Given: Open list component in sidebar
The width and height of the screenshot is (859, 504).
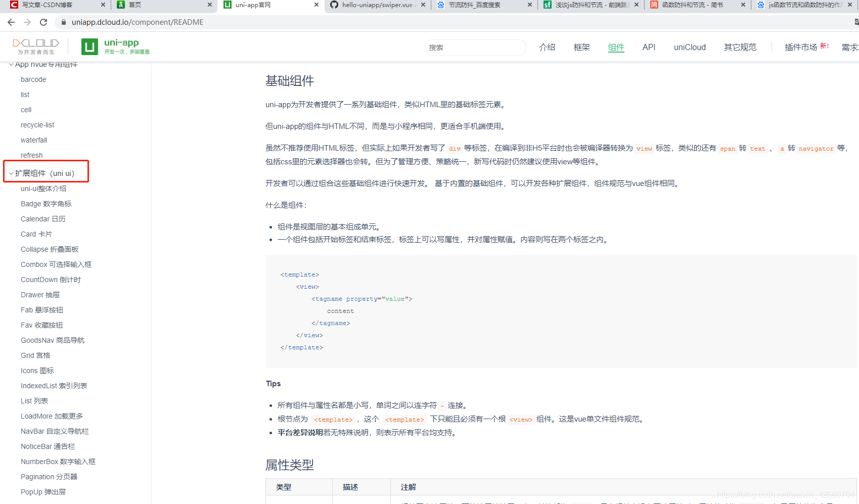Looking at the screenshot, I should 25,95.
